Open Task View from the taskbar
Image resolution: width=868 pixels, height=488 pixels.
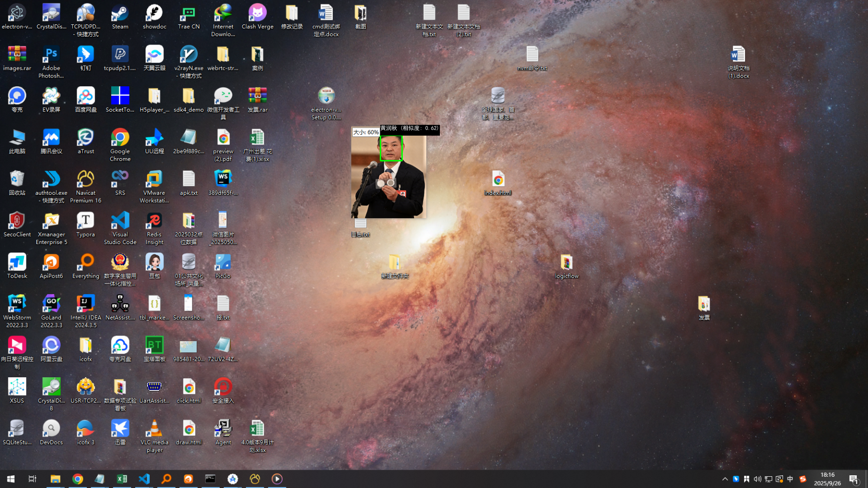point(32,479)
